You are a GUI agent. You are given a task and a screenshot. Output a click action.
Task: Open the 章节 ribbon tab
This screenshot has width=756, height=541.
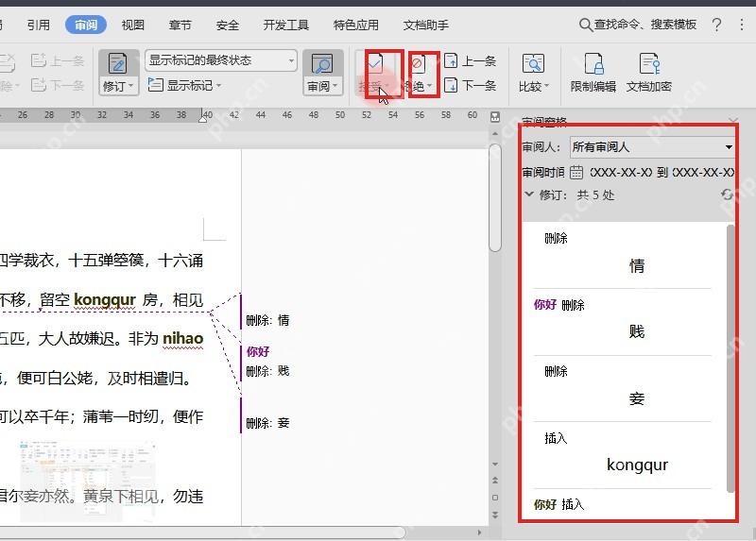click(180, 25)
